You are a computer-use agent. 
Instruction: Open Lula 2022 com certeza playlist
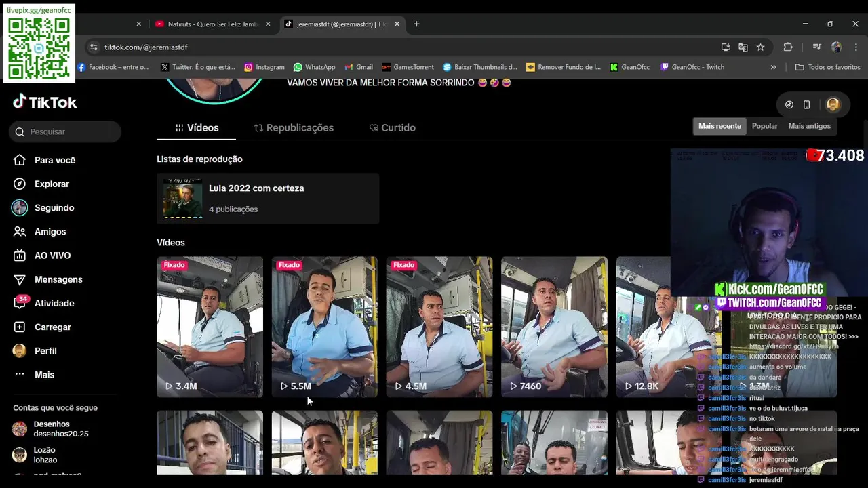268,198
